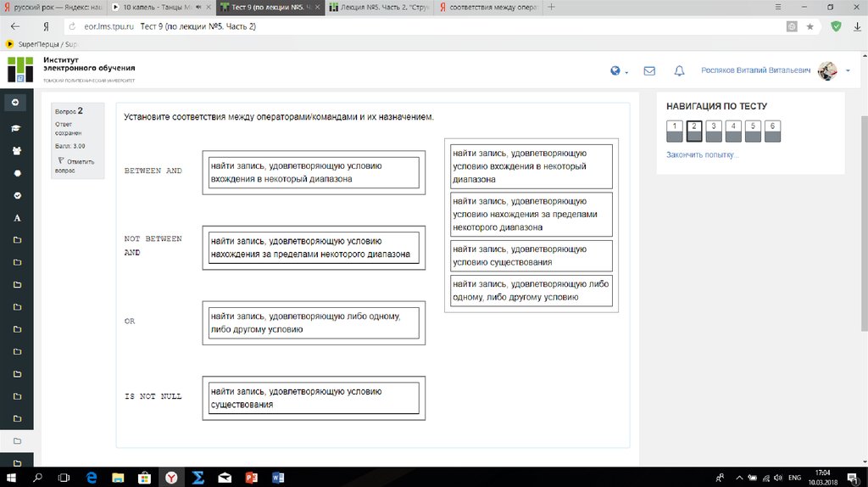The height and width of the screenshot is (487, 868).
Task: Expand the user menu arrow beside avatar
Action: pos(848,71)
